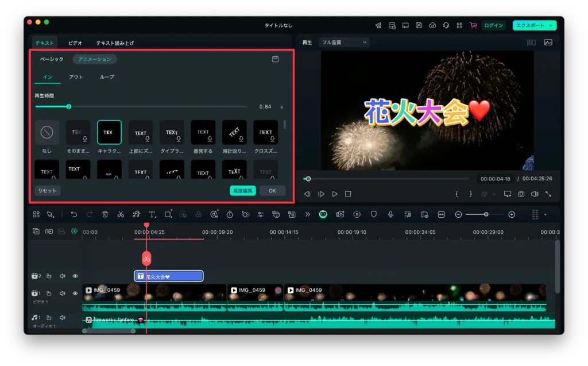Expand hidden toolbar tools via double-chevron
This screenshot has width=588, height=366.
(x=307, y=214)
